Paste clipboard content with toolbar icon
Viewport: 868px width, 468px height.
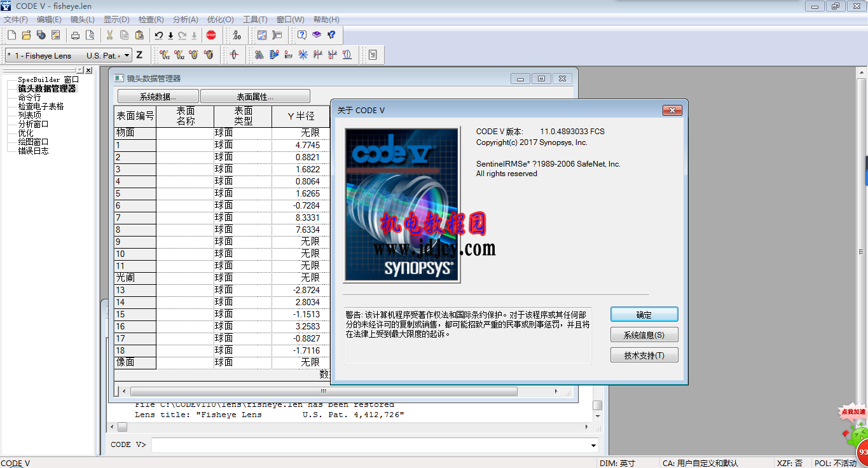coord(139,35)
